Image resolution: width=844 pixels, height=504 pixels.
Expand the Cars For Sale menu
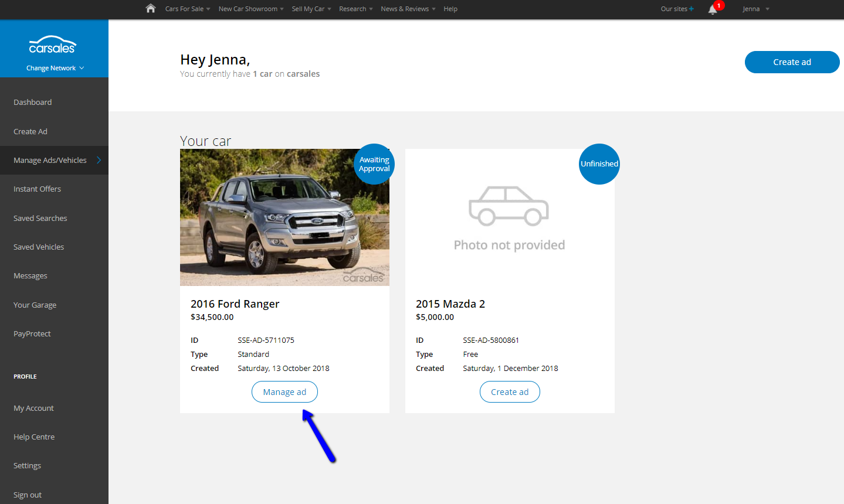(188, 9)
